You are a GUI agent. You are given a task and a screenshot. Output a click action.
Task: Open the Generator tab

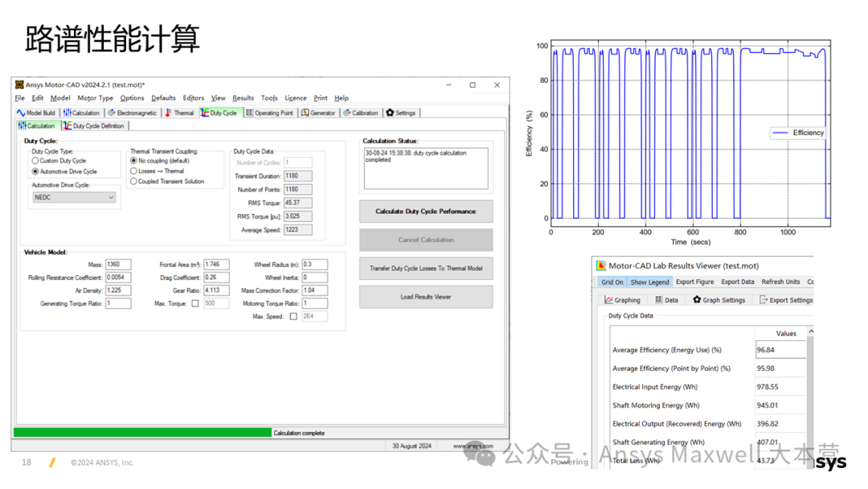pos(318,113)
